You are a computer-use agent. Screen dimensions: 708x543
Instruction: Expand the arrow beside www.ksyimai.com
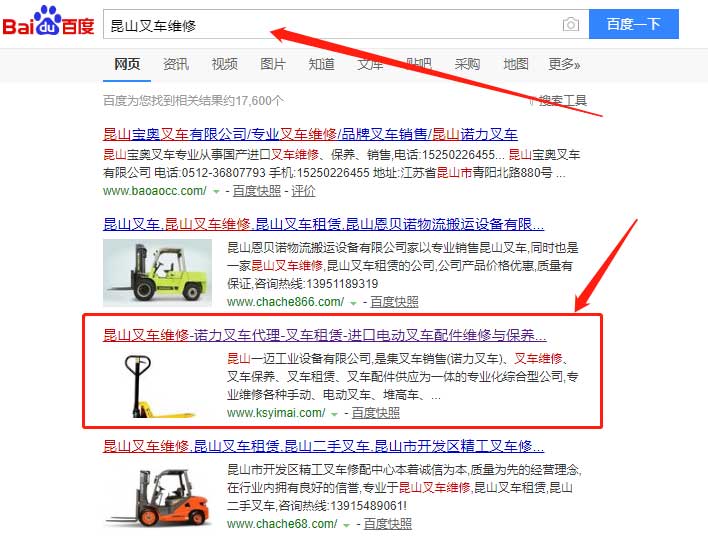[335, 414]
